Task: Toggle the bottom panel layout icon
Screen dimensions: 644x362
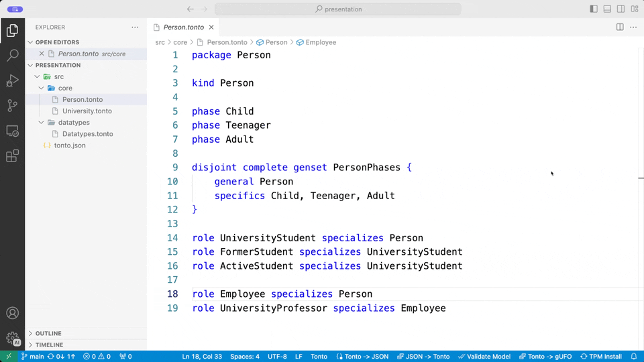Action: pos(607,9)
